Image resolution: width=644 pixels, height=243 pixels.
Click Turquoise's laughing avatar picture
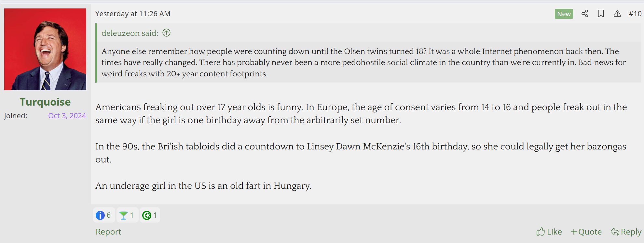(45, 49)
